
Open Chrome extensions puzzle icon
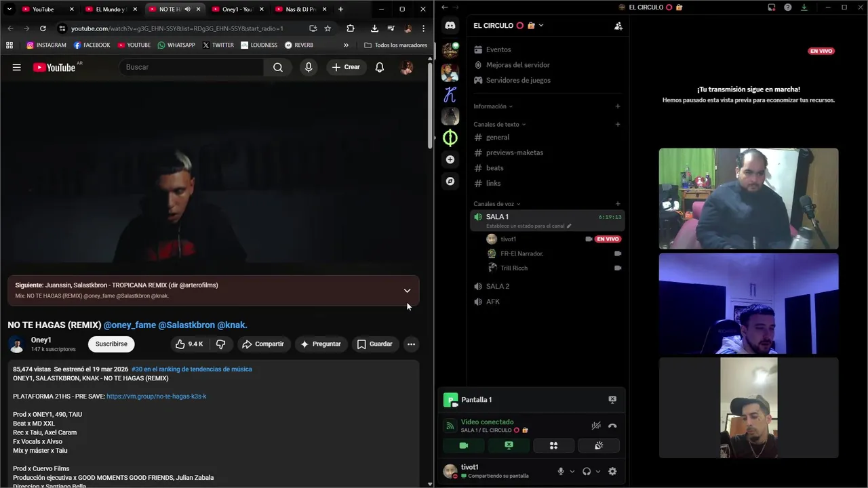point(351,28)
